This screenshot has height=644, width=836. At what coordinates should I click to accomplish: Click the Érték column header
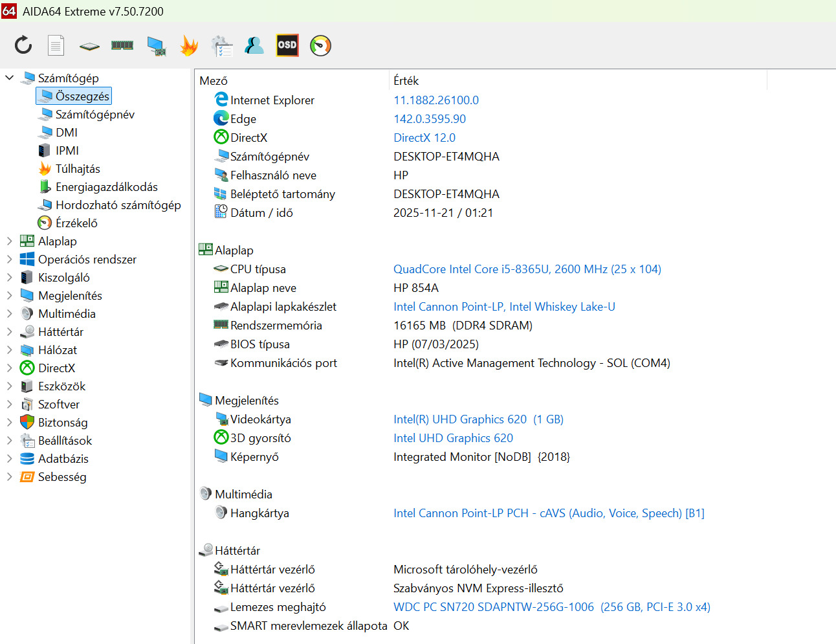coord(406,80)
